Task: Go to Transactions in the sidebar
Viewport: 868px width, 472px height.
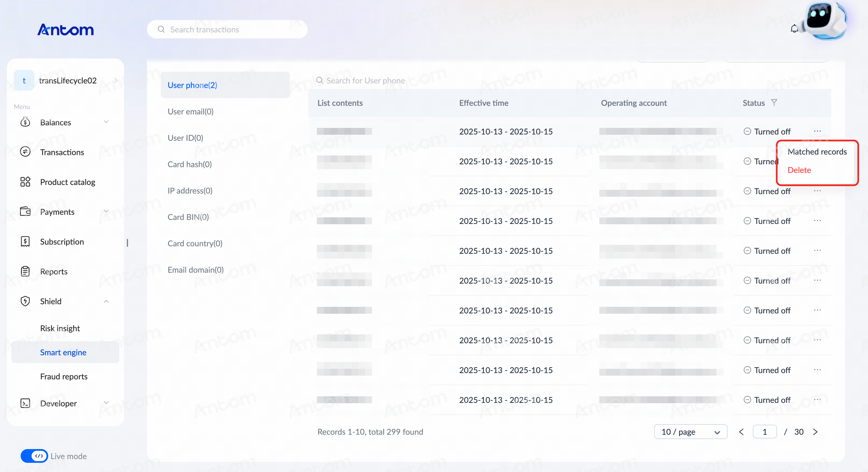Action: click(62, 152)
